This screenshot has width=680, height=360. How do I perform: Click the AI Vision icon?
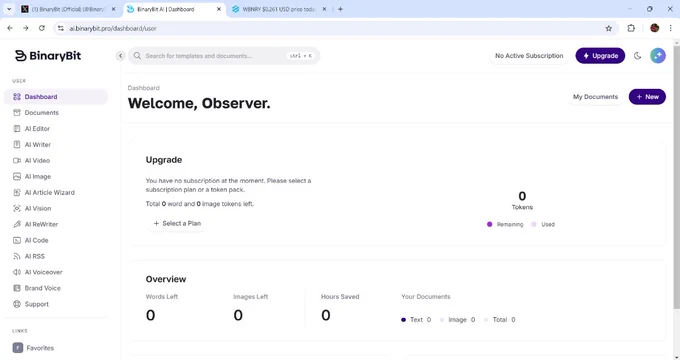17,209
